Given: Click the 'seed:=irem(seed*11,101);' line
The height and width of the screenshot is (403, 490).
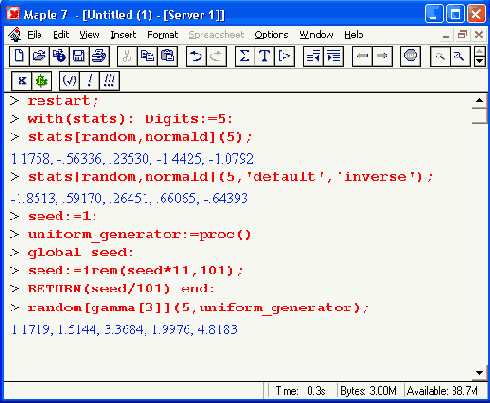Looking at the screenshot, I should [135, 270].
